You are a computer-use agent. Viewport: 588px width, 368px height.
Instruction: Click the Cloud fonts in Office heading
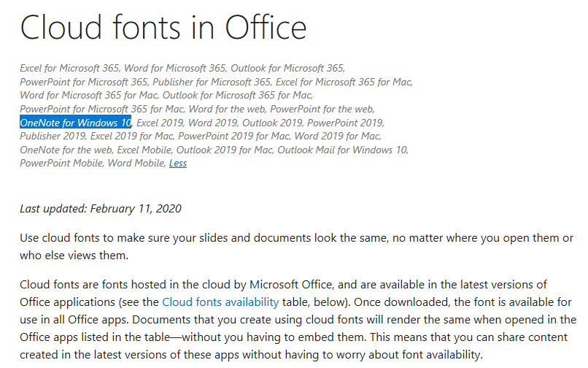click(163, 28)
